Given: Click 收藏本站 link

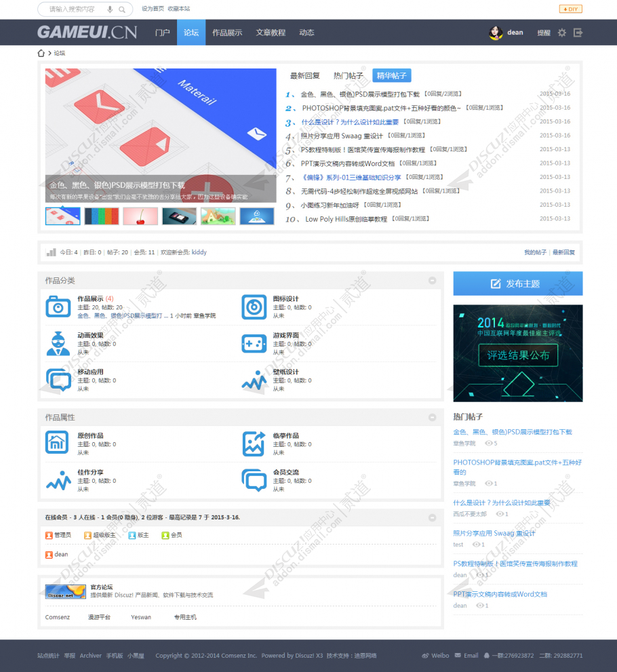Looking at the screenshot, I should [179, 9].
